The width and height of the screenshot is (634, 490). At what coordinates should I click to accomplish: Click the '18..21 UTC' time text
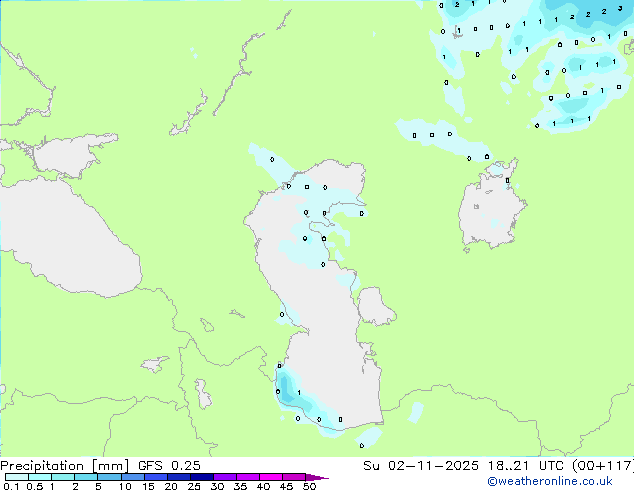(526, 466)
